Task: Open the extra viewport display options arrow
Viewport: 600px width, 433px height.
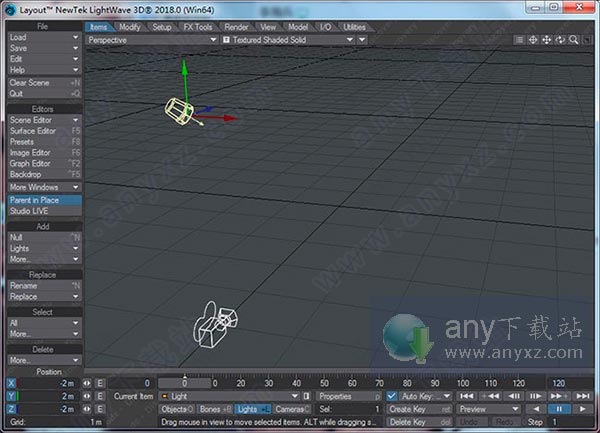Action: [362, 40]
